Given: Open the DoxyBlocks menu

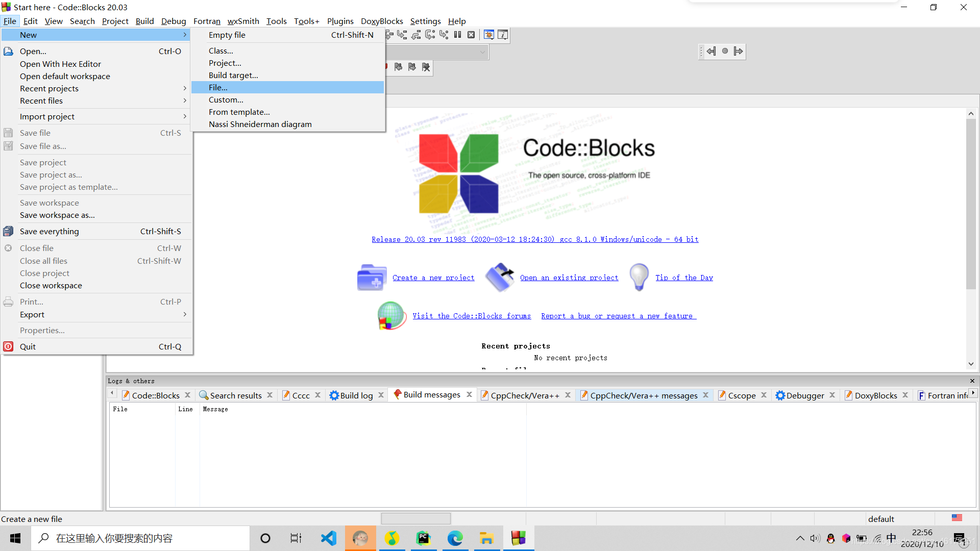Looking at the screenshot, I should click(382, 21).
